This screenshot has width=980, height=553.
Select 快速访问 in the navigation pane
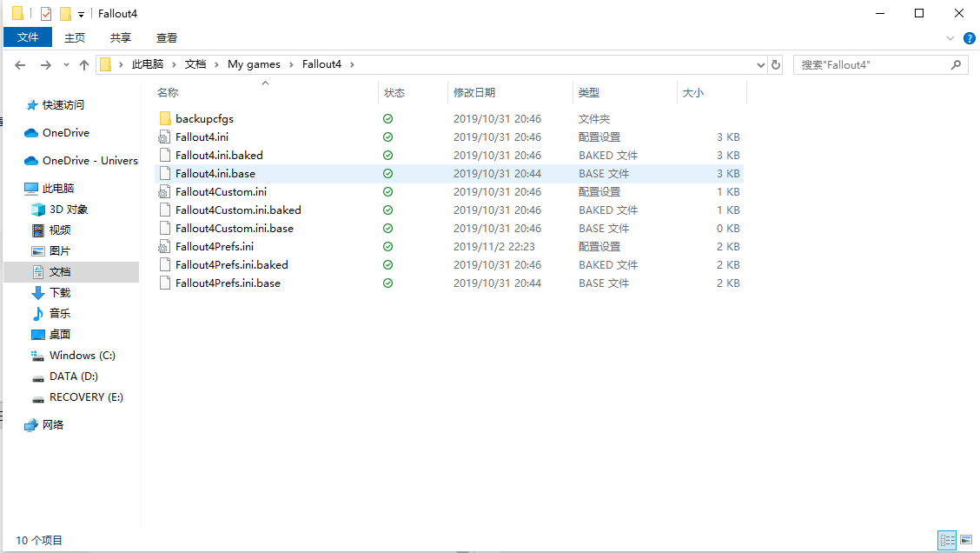click(x=63, y=105)
